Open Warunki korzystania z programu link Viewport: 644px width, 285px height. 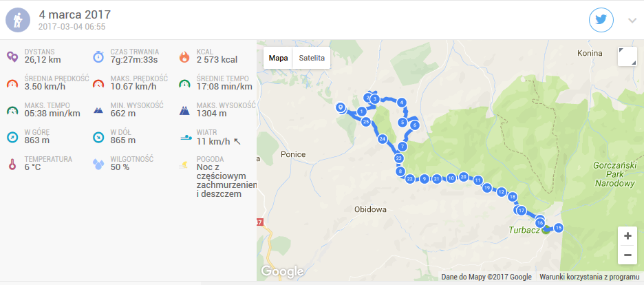[x=590, y=277]
